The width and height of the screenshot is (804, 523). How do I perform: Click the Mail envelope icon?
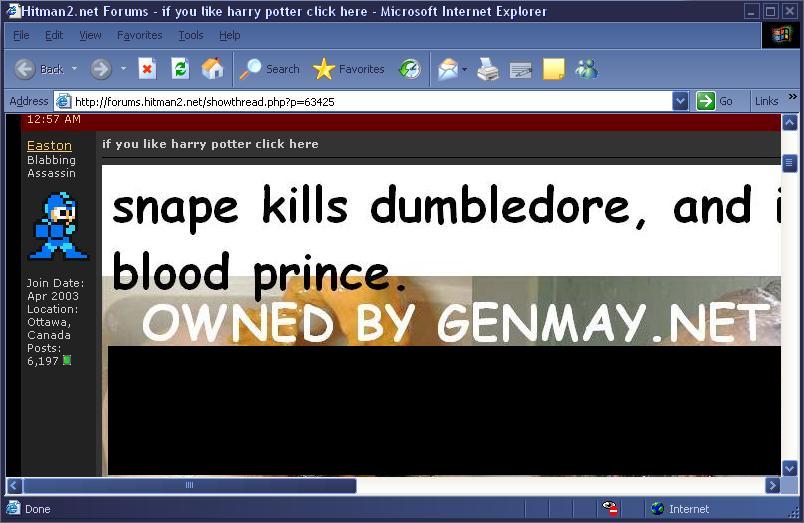pyautogui.click(x=448, y=69)
